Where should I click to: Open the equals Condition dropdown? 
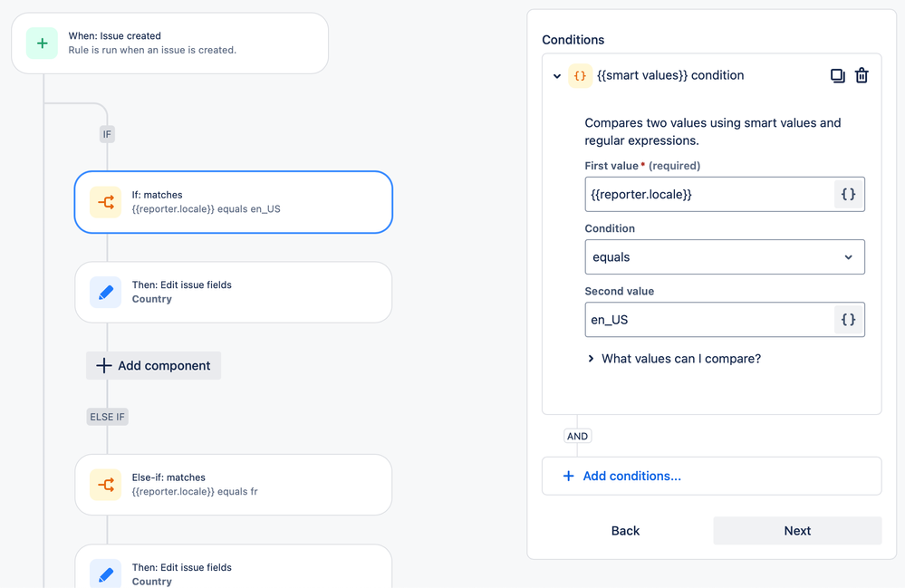[724, 257]
